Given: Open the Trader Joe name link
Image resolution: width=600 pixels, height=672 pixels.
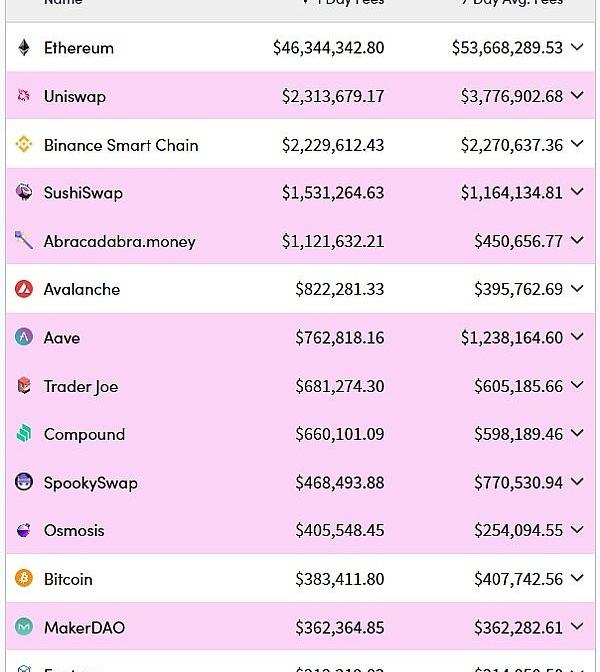Looking at the screenshot, I should tap(80, 386).
